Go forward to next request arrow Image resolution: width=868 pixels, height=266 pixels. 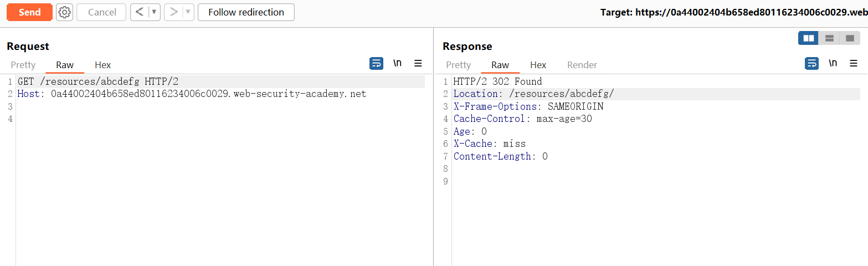pos(173,12)
